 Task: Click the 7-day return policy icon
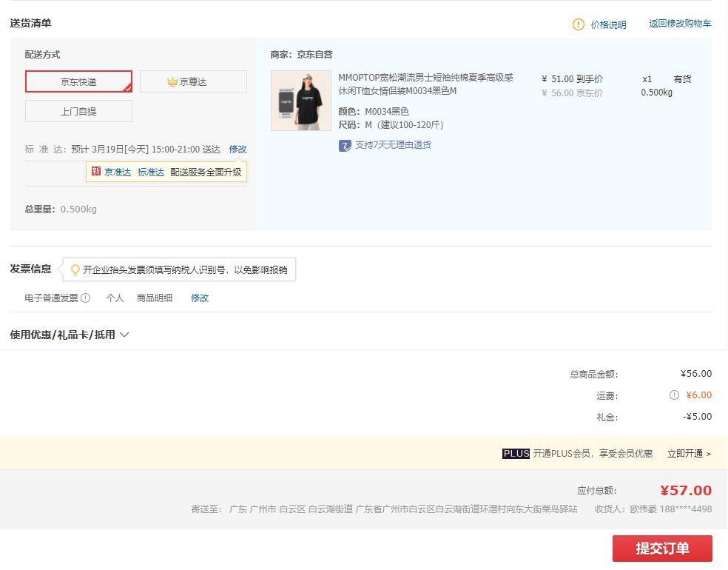click(345, 145)
